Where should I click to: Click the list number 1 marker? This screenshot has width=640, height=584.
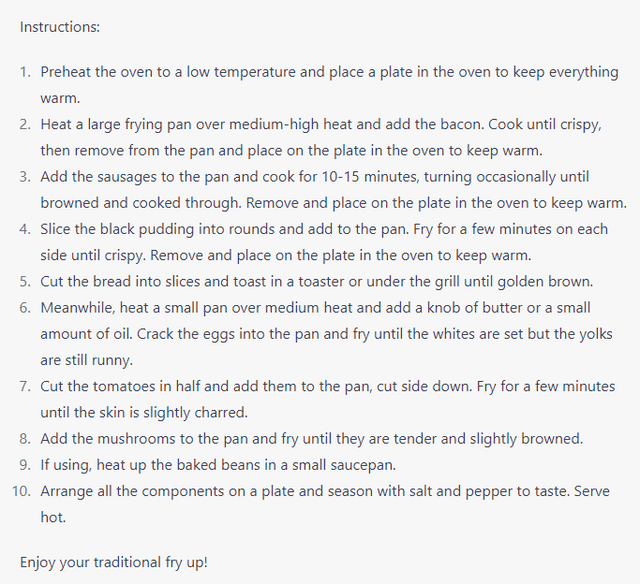pyautogui.click(x=25, y=72)
